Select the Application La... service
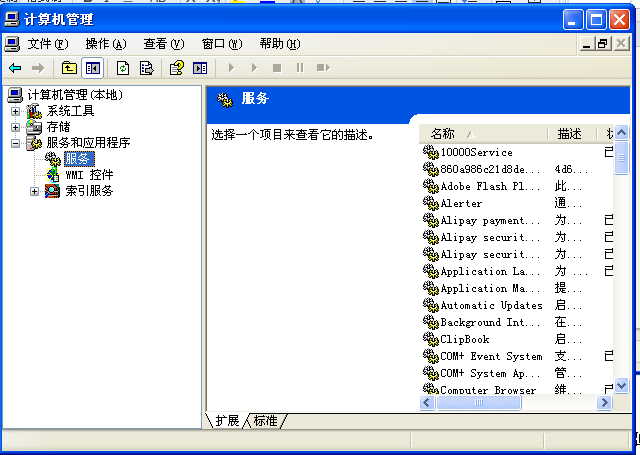Image resolution: width=640 pixels, height=455 pixels. point(490,271)
